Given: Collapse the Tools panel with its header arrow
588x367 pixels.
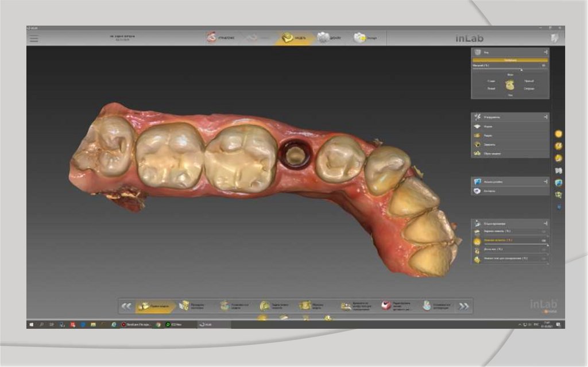Looking at the screenshot, I should (x=546, y=117).
